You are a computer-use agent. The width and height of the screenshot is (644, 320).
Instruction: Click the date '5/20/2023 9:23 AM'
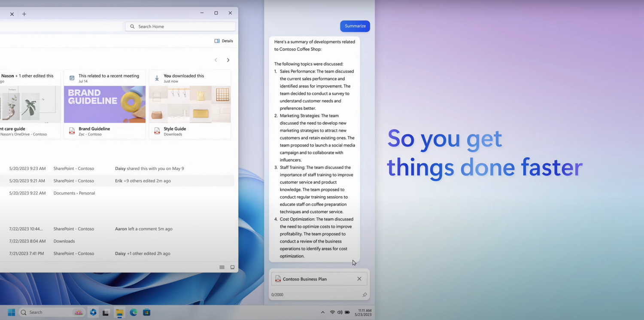tap(27, 168)
